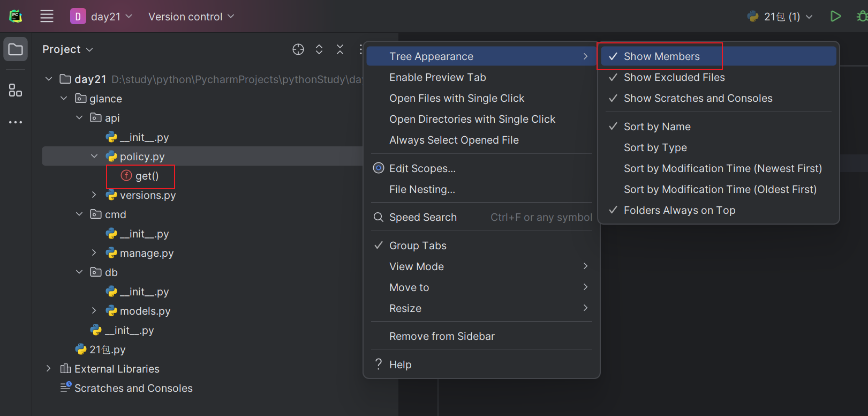Open the main hamburger menu

47,16
